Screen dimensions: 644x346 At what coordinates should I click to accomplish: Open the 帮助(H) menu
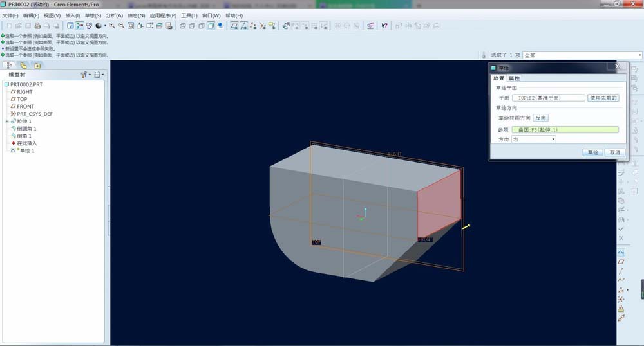coord(234,15)
